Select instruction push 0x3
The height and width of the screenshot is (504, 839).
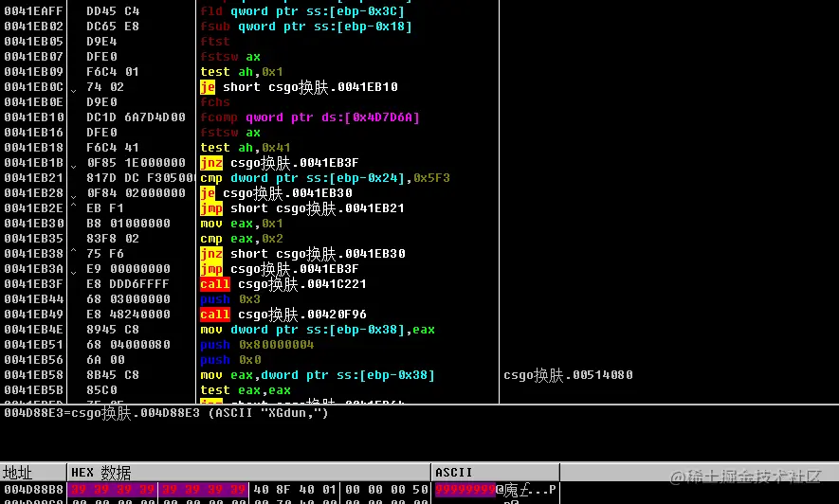(230, 298)
